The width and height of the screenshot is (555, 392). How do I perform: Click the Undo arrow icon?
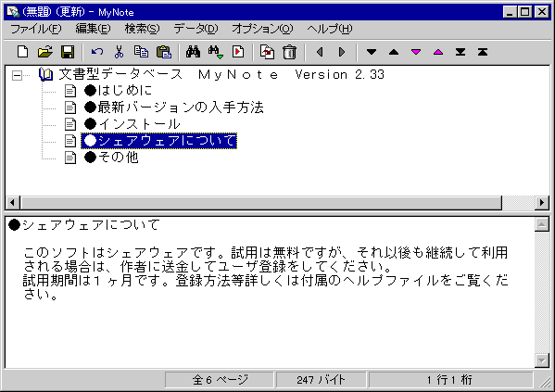tap(97, 52)
